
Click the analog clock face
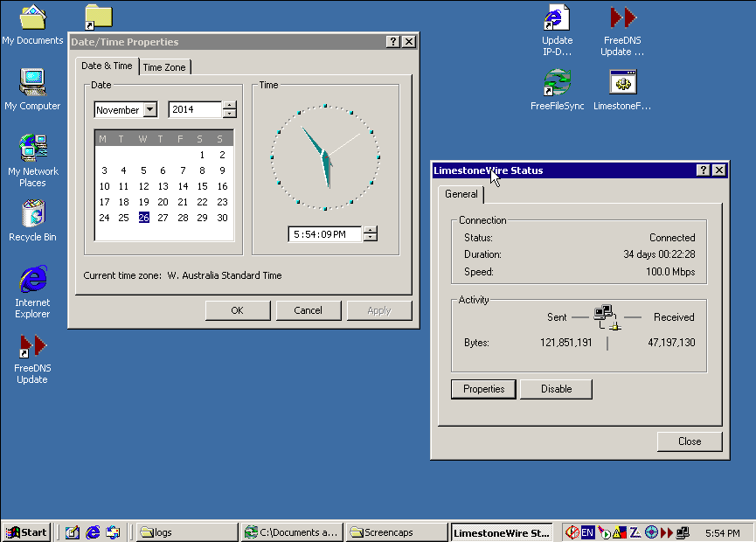(x=325, y=157)
